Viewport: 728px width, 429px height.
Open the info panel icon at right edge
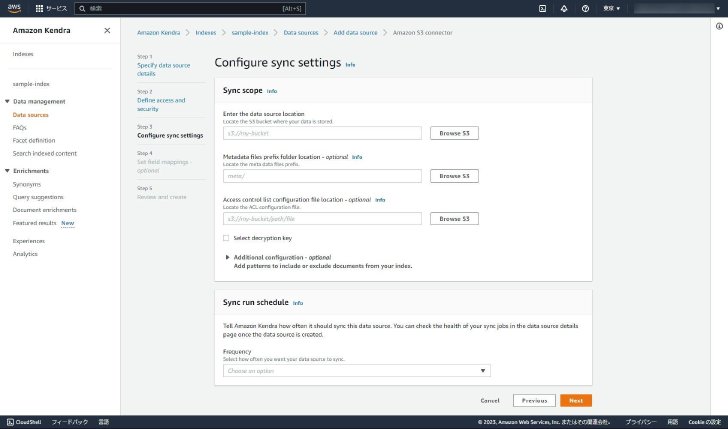(719, 26)
